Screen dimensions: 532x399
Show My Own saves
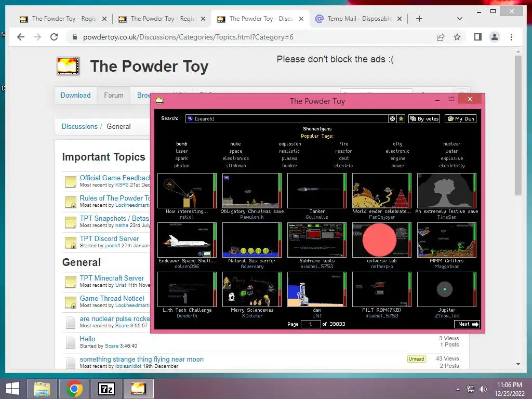coord(461,119)
